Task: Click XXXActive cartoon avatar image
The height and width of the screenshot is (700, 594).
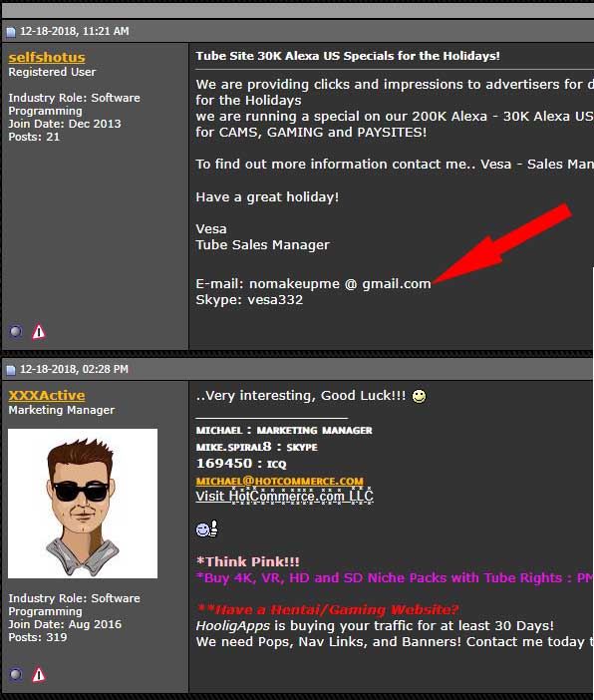Action: [x=83, y=504]
